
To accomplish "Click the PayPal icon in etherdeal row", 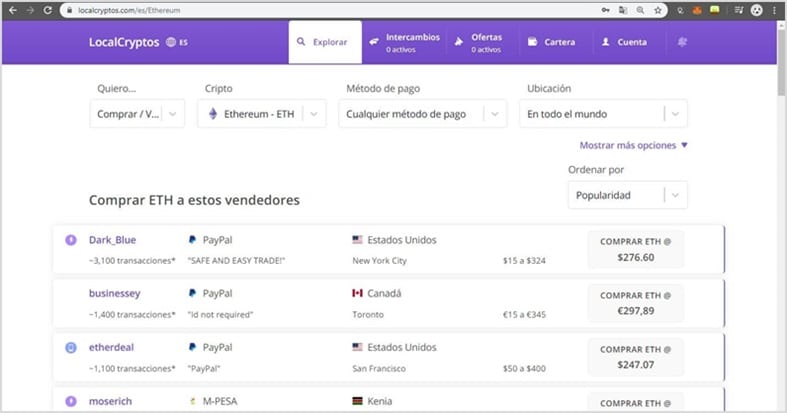I will [192, 347].
